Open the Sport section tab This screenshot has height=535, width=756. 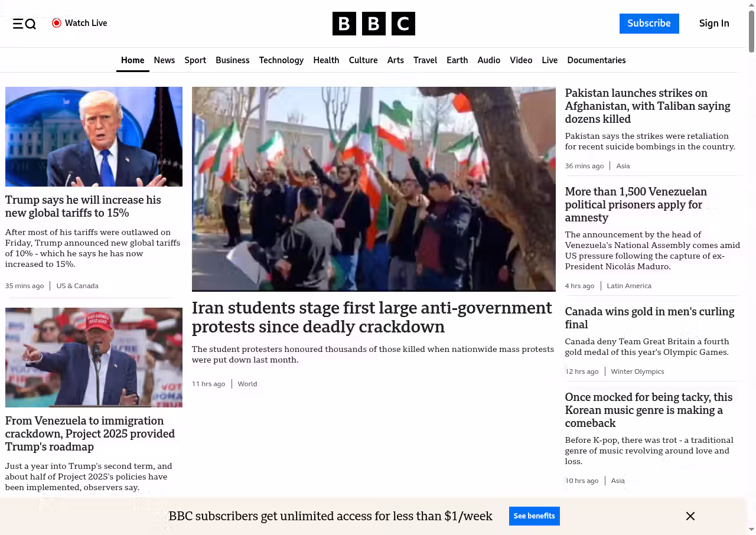tap(195, 60)
